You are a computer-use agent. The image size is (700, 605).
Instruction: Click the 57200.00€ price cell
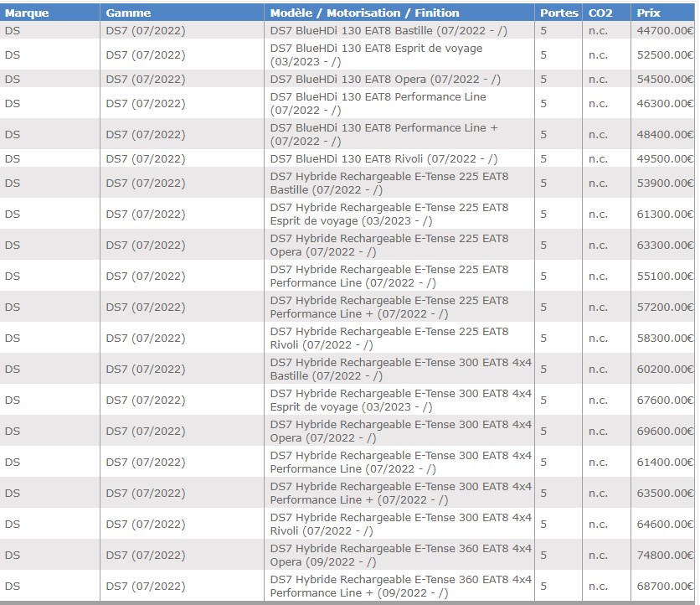click(665, 307)
